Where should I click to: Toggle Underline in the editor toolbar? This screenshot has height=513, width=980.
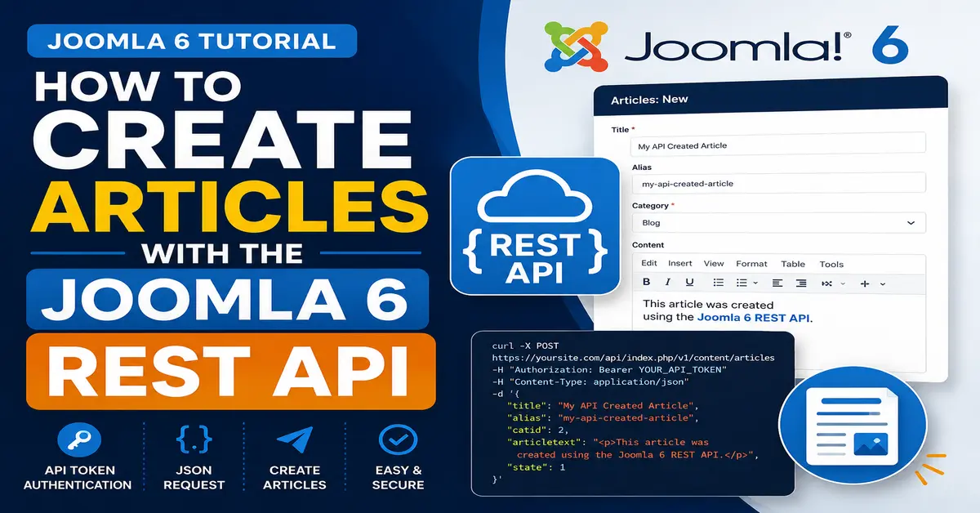pos(689,283)
